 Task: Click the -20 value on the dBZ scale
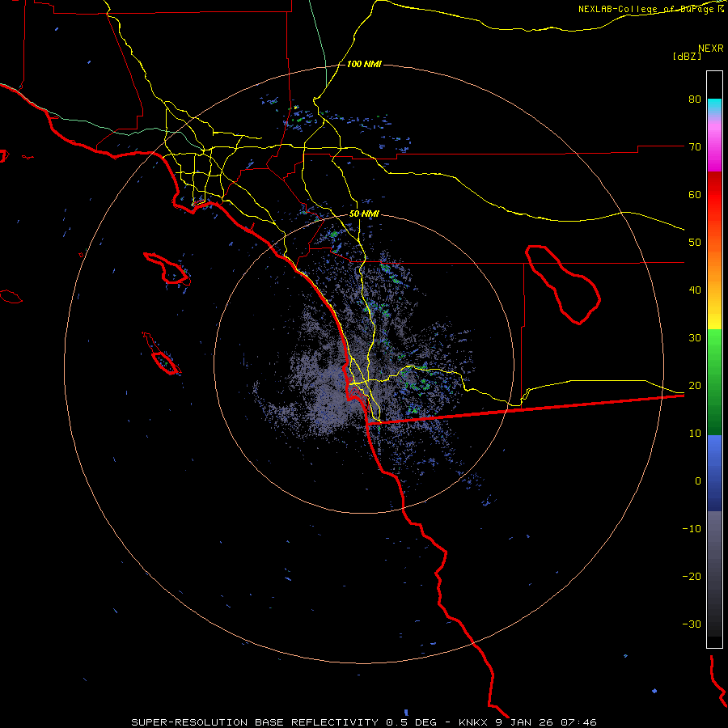[x=692, y=577]
